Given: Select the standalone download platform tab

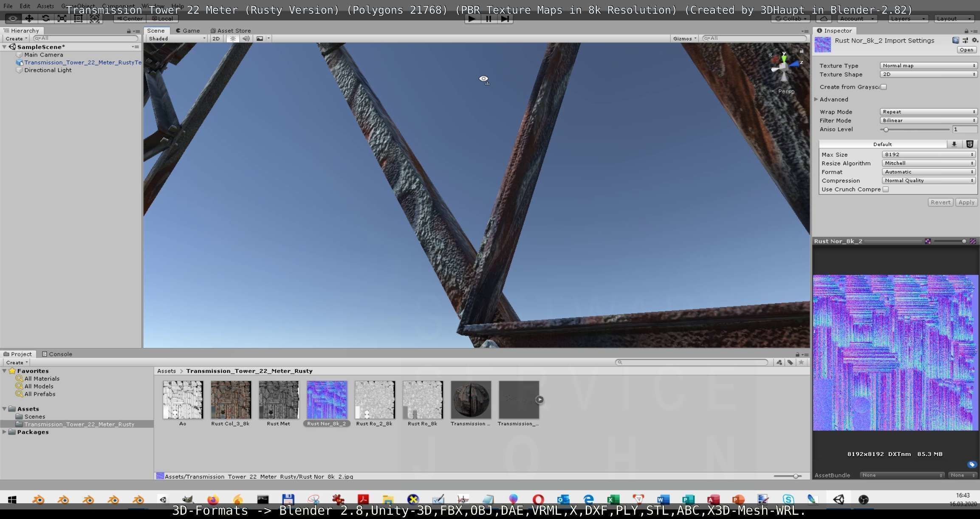Looking at the screenshot, I should click(954, 144).
